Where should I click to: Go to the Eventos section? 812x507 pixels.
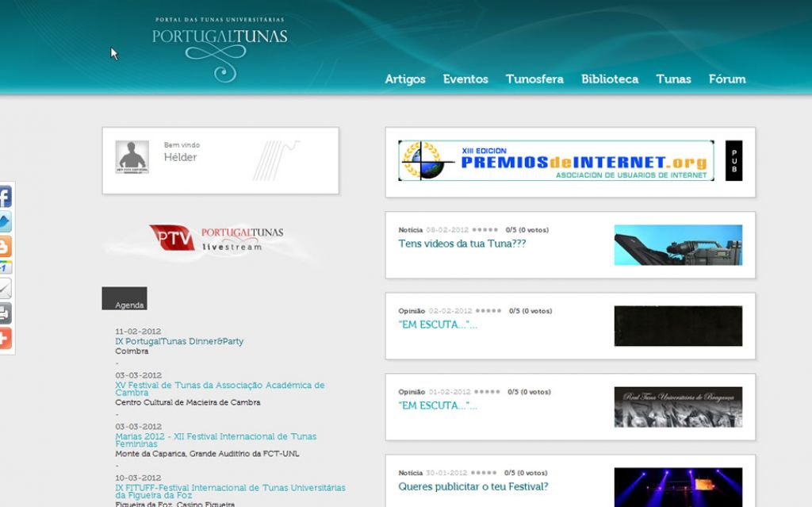coord(465,79)
